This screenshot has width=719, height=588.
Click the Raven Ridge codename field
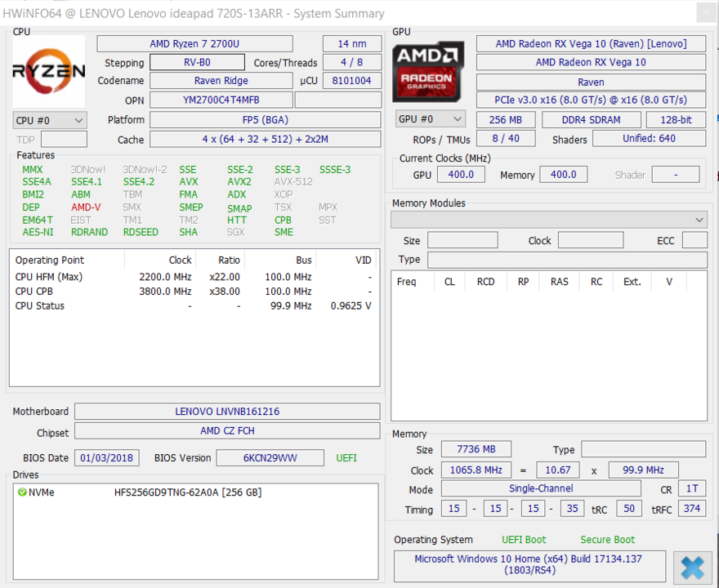[x=221, y=81]
